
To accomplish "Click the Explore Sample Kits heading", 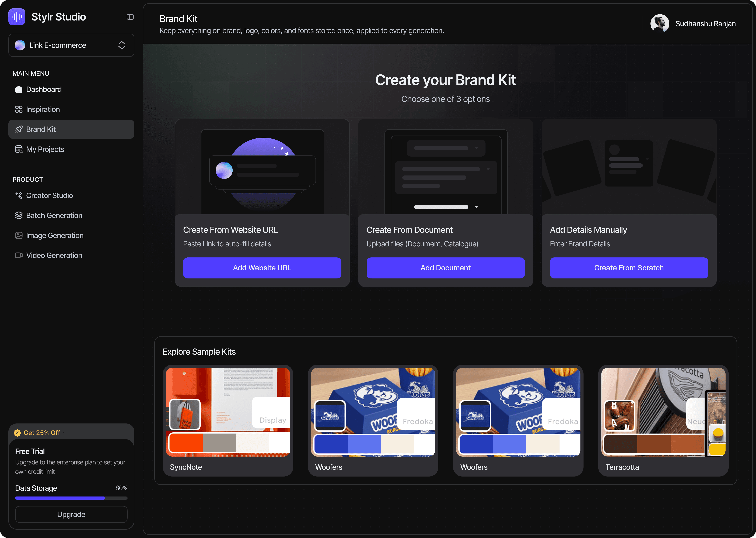I will tap(199, 352).
